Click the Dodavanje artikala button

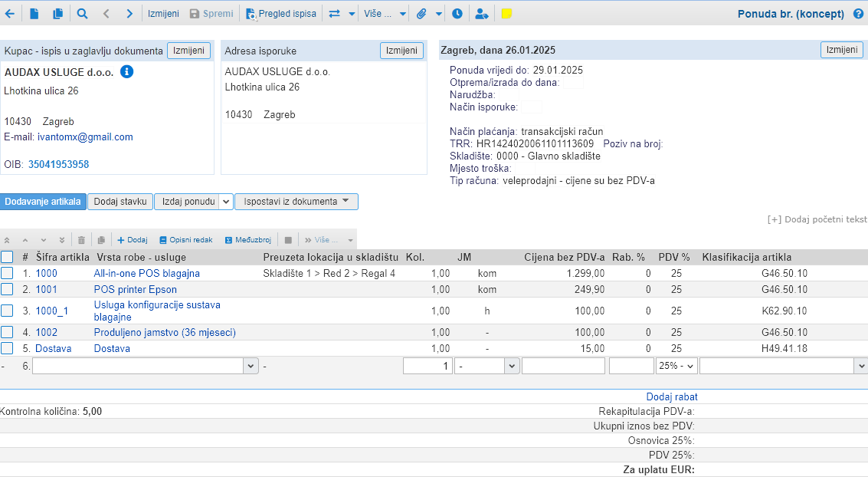pos(43,202)
